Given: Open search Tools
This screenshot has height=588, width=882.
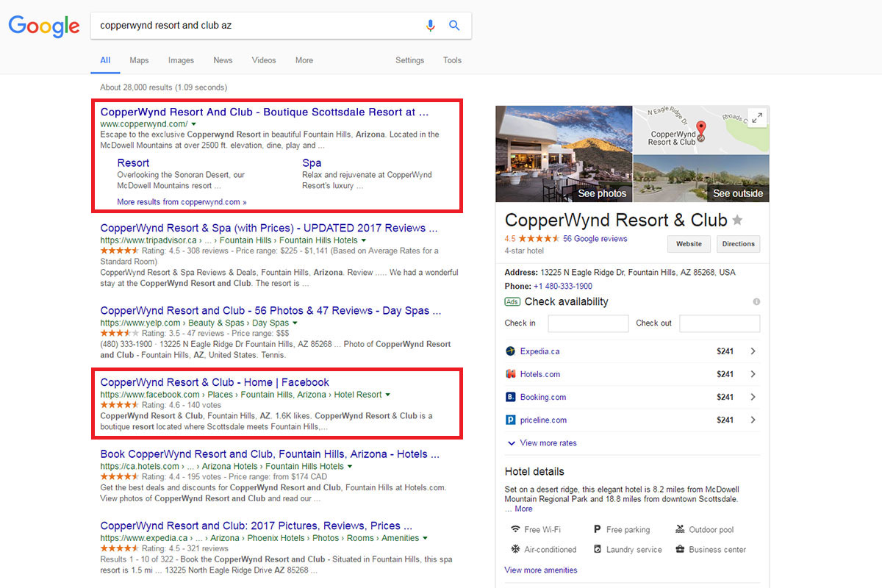Looking at the screenshot, I should 452,60.
